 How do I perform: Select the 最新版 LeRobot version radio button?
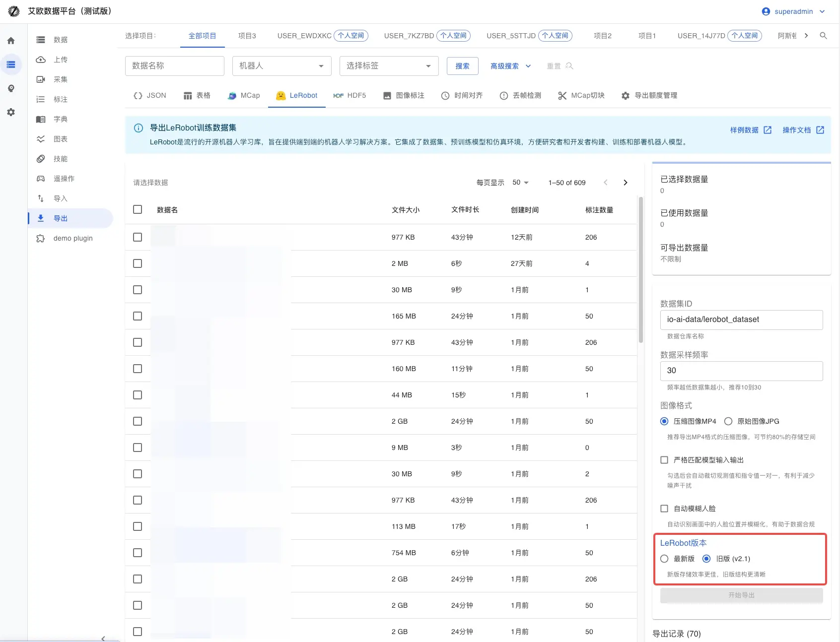coord(664,559)
